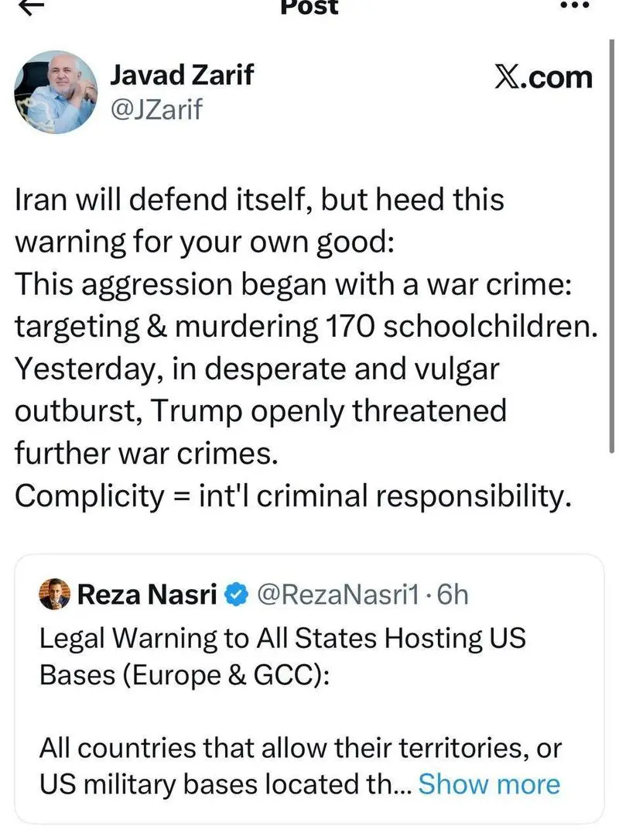
Task: Tap the Post header title
Action: click(309, 6)
